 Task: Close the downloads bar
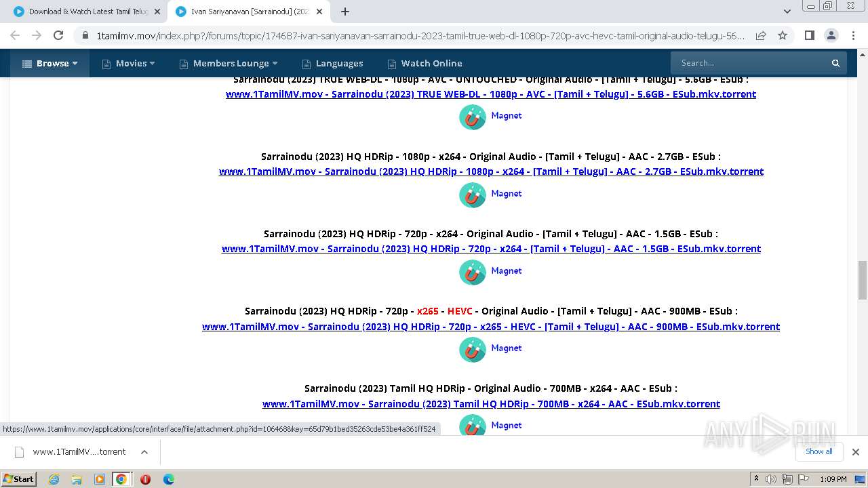856,452
